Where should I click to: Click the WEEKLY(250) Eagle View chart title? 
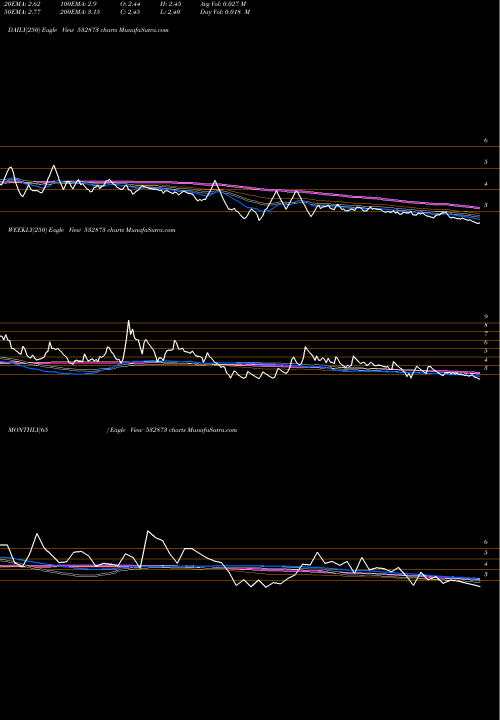tap(91, 230)
